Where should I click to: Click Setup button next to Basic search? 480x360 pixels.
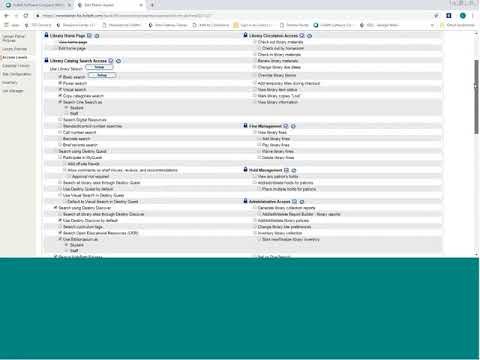point(102,75)
